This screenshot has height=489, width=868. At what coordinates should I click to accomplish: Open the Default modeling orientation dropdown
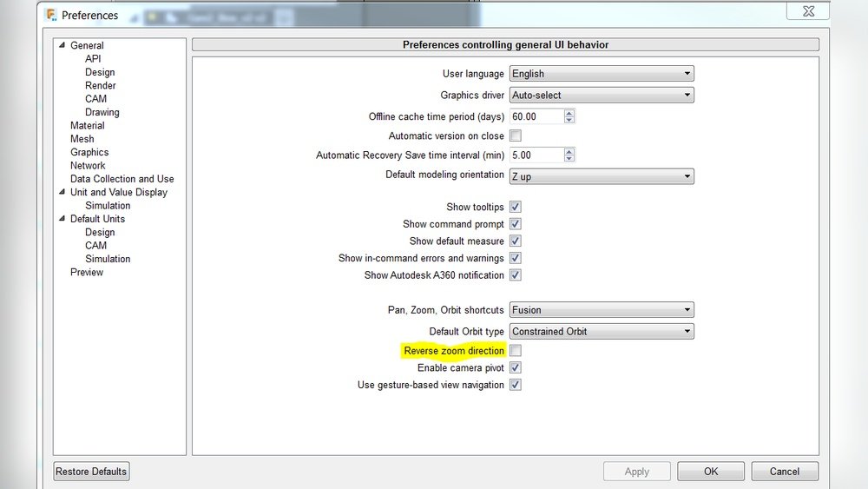(x=602, y=176)
